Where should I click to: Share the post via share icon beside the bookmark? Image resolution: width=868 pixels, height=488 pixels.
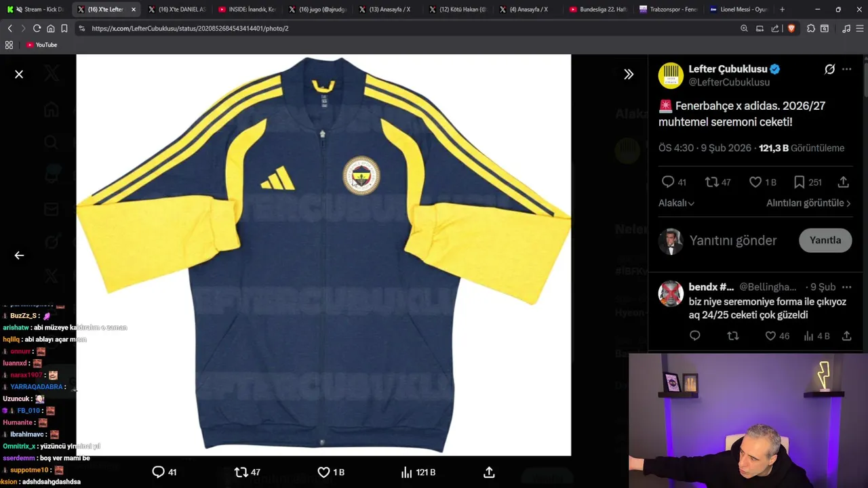(843, 182)
